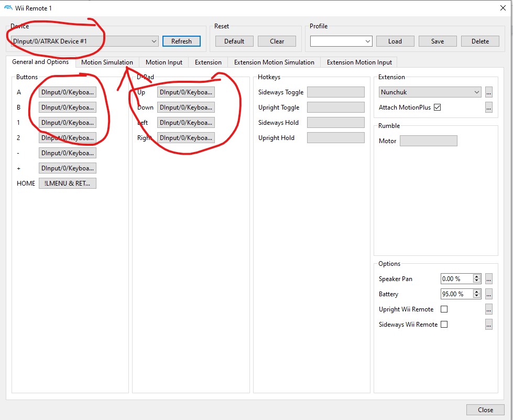Rebind D-Pad Up mapping
513x420 pixels.
(x=186, y=92)
